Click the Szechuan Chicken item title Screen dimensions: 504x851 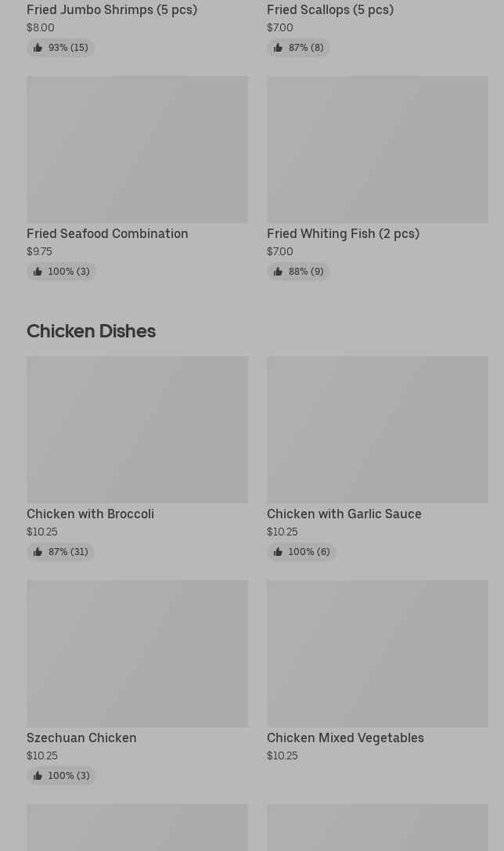coord(81,737)
